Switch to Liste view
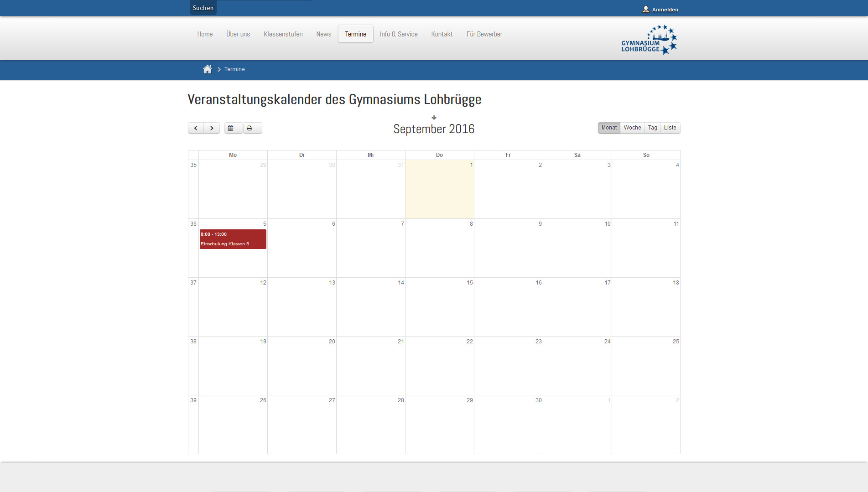Screen dimensions: 868x492 click(670, 128)
